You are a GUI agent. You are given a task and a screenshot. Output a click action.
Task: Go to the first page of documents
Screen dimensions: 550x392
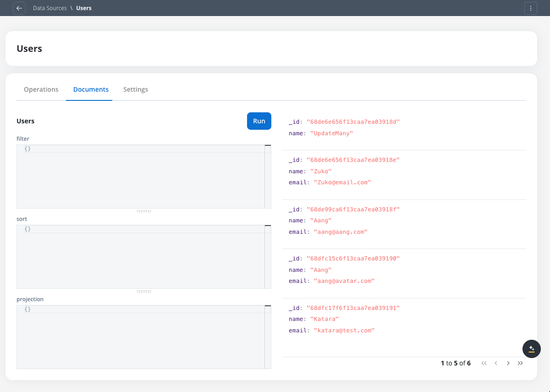point(484,363)
